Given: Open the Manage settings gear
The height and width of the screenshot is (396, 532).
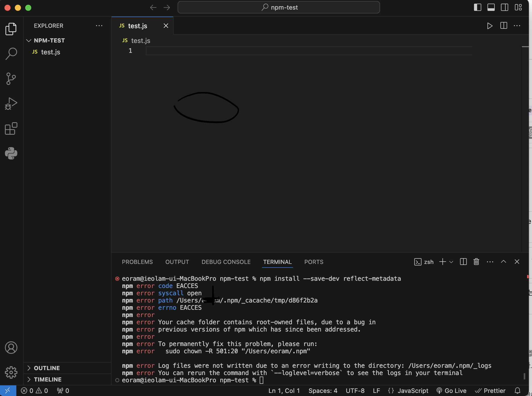Looking at the screenshot, I should pos(11,372).
